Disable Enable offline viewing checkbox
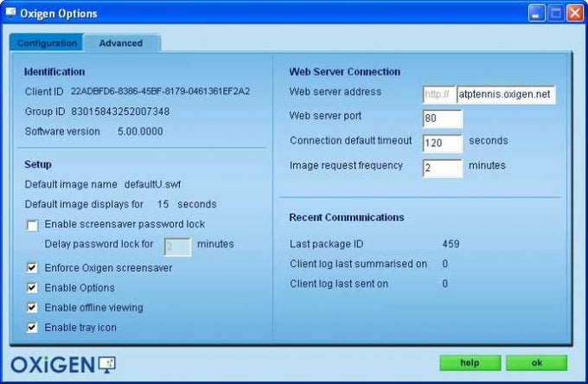 click(x=32, y=308)
